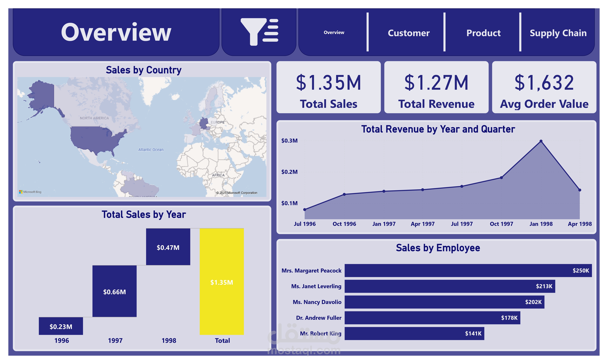Select Mrs. Margaret Peacock's sales bar
This screenshot has height=364, width=608.
[467, 271]
